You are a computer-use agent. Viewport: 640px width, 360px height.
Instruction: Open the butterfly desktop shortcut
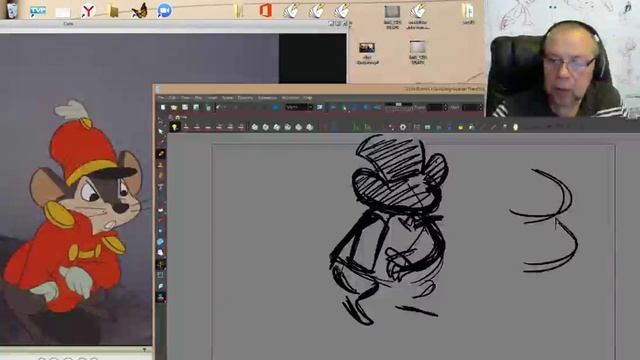(139, 11)
